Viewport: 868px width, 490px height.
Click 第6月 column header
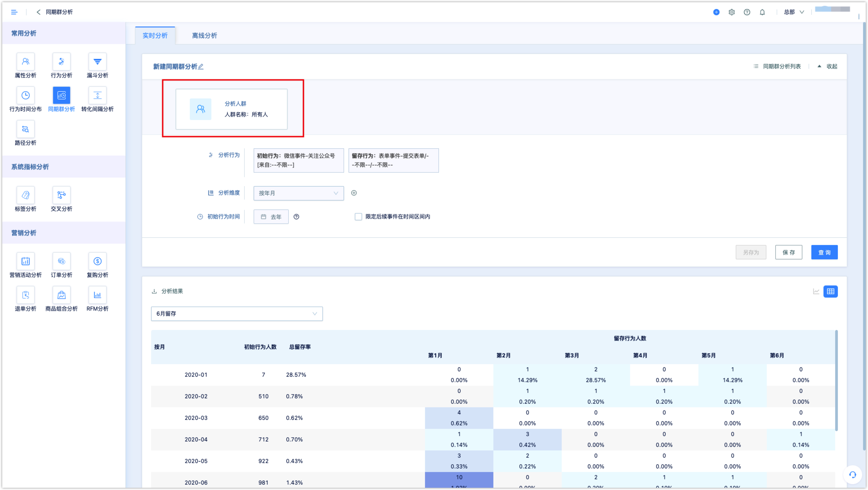coord(777,355)
